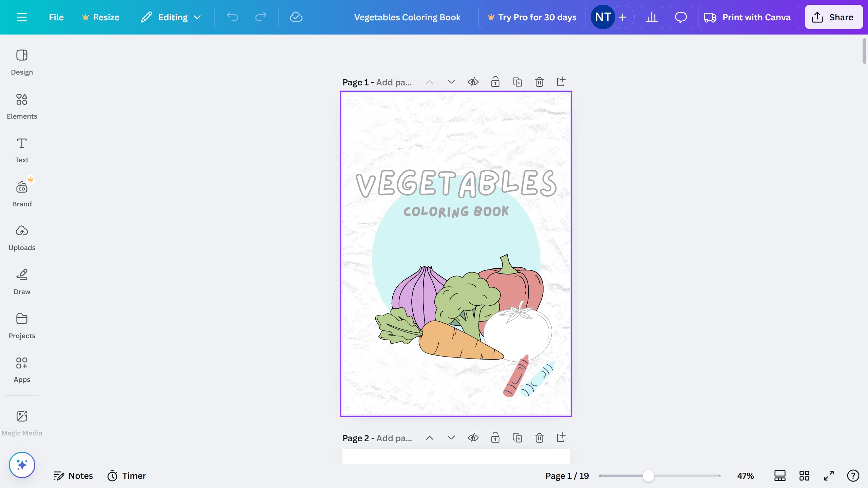868x488 pixels.
Task: Select the Text tool in sidebar
Action: click(x=22, y=149)
